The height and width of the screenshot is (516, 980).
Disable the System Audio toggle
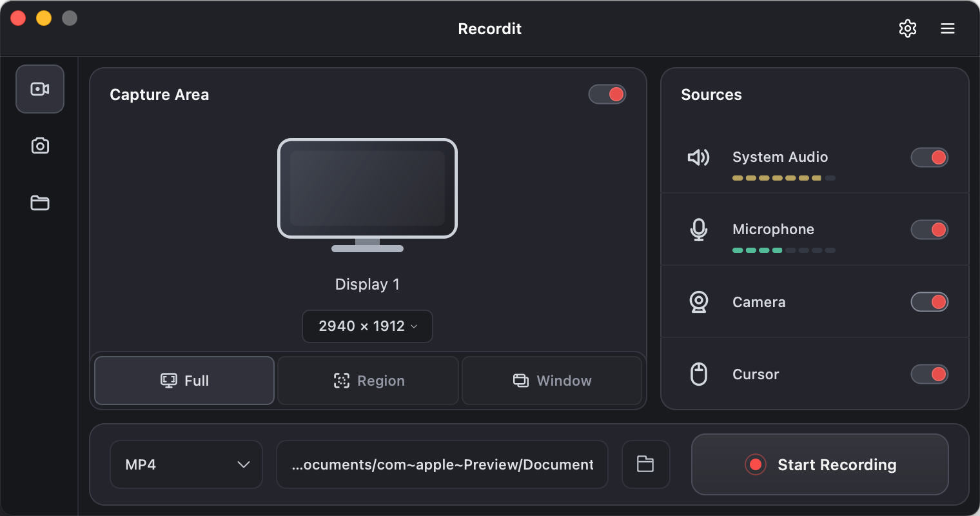[x=929, y=157]
